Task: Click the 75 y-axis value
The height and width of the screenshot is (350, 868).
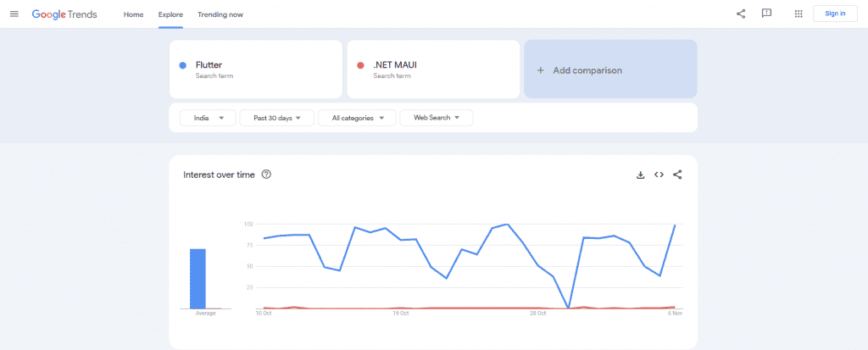Action: (249, 245)
